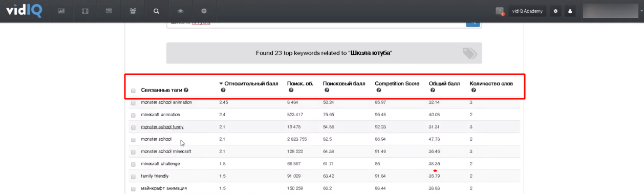Click competition score value 95.48
The height and width of the screenshot is (194, 644).
point(381,115)
